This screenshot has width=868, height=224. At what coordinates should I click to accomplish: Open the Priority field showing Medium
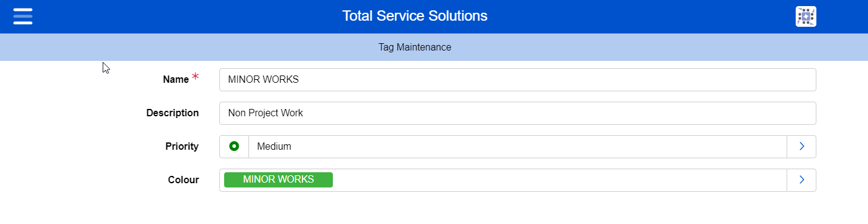coord(518,146)
